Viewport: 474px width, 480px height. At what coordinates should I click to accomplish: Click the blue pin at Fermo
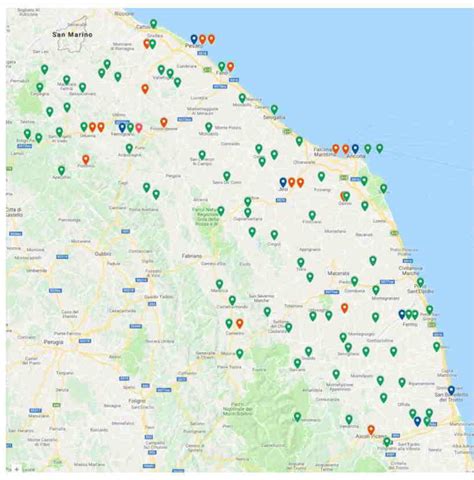(x=402, y=314)
